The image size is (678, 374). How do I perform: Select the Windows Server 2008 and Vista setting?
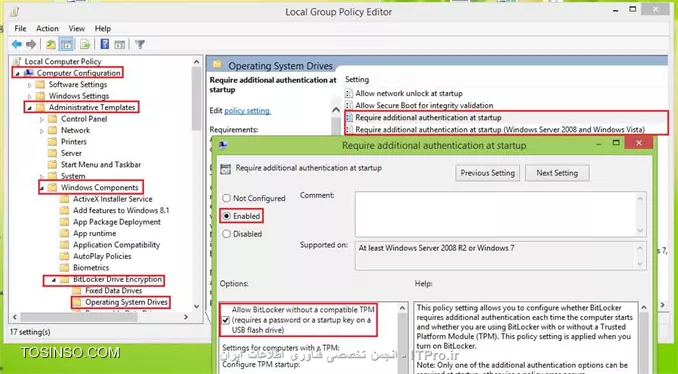pyautogui.click(x=500, y=129)
